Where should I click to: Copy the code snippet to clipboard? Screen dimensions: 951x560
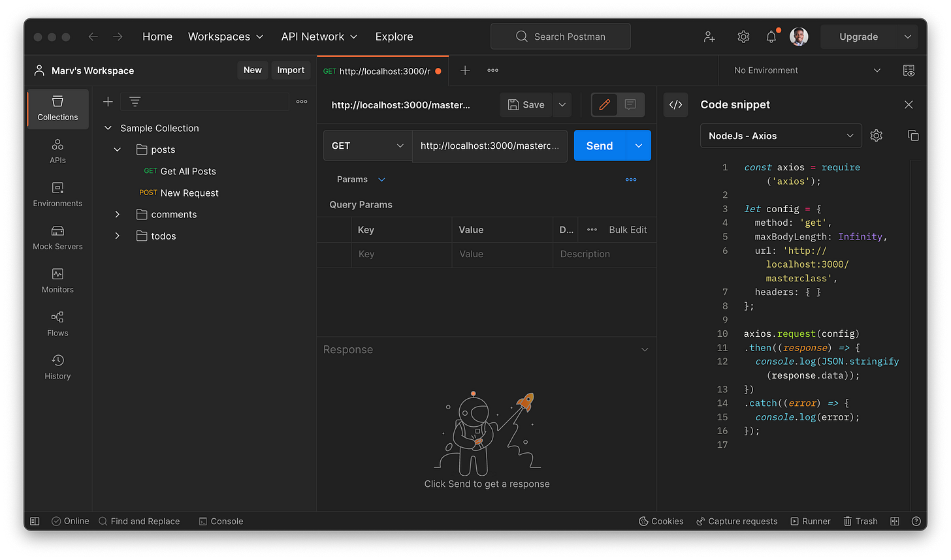(913, 136)
